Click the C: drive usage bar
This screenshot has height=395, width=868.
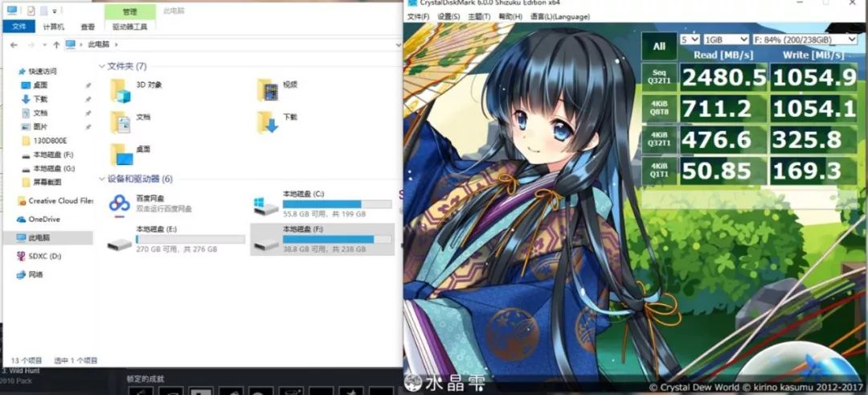[x=337, y=204]
